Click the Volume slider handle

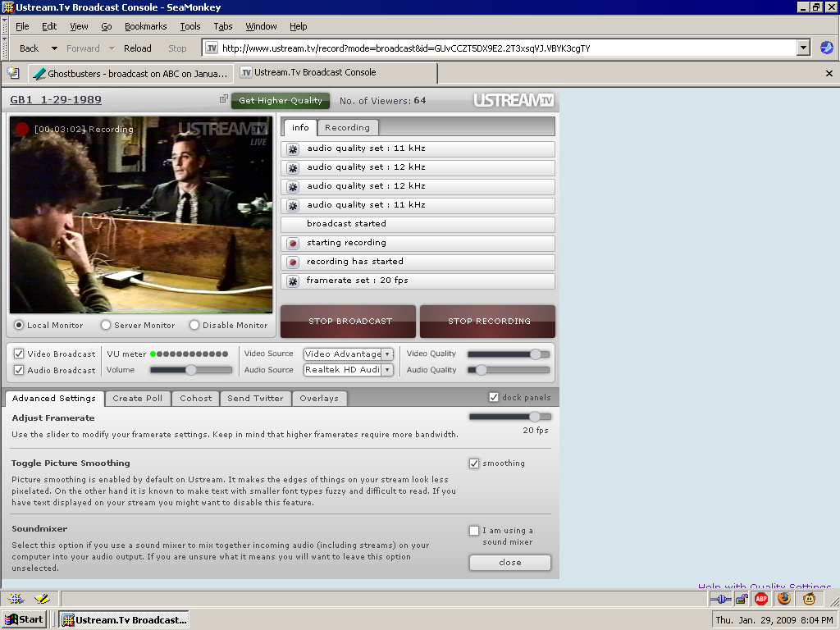point(190,370)
